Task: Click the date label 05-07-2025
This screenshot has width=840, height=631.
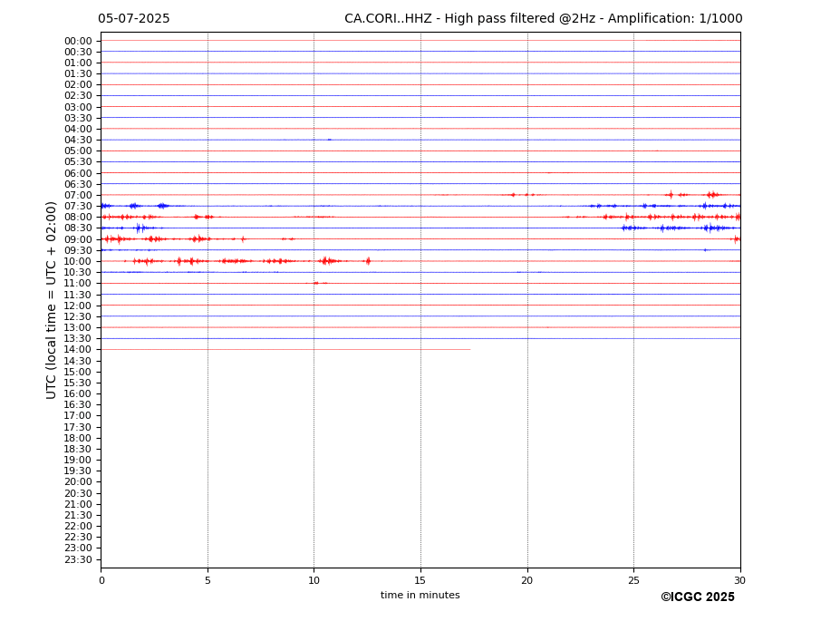Action: coord(133,19)
